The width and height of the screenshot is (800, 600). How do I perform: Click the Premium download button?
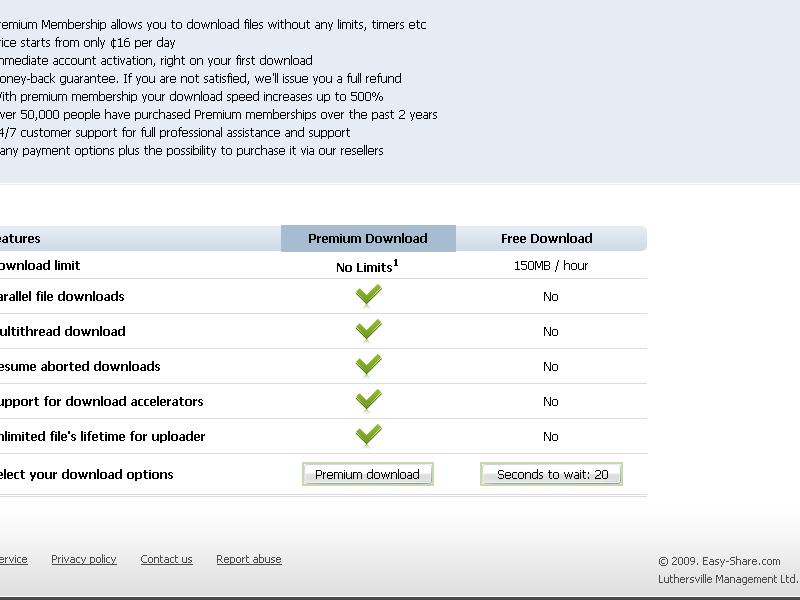(367, 474)
